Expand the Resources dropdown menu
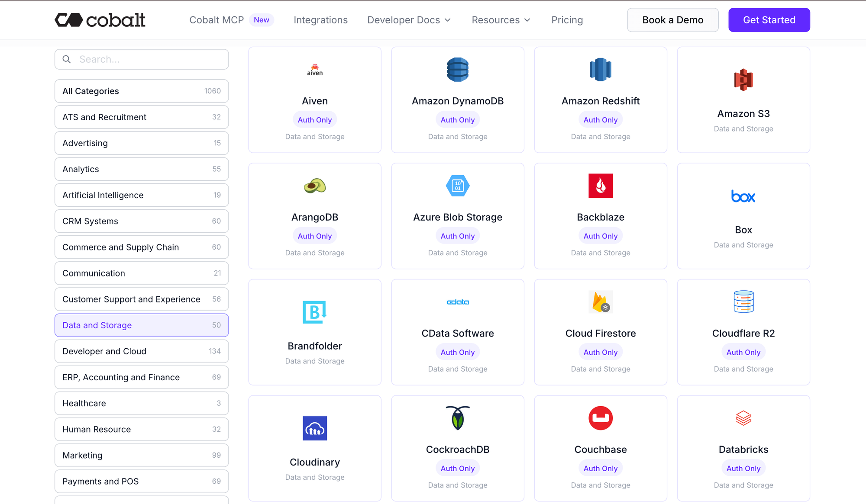866x504 pixels. (x=501, y=20)
